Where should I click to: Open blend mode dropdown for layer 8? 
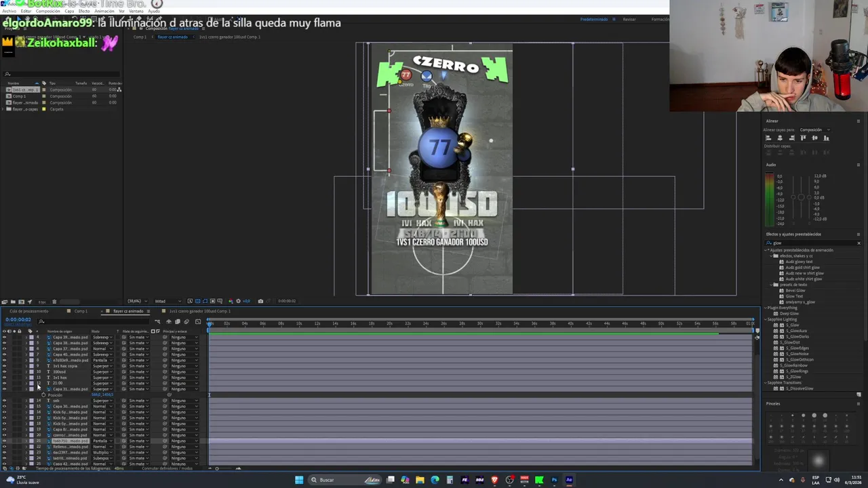point(102,361)
